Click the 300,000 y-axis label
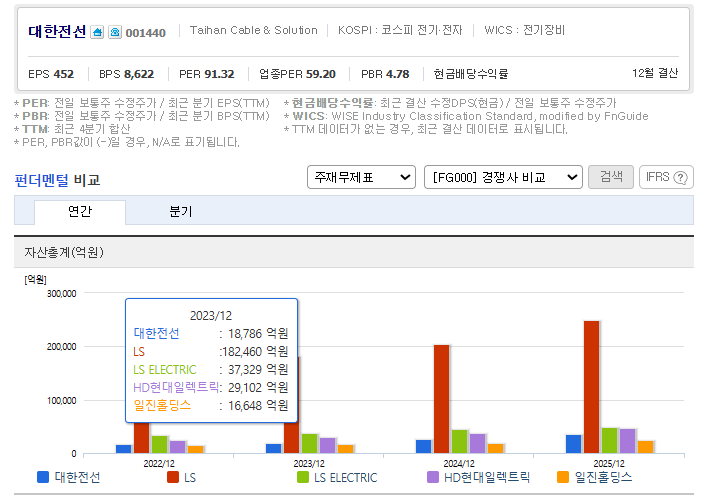Image resolution: width=705 pixels, height=503 pixels. tap(62, 294)
